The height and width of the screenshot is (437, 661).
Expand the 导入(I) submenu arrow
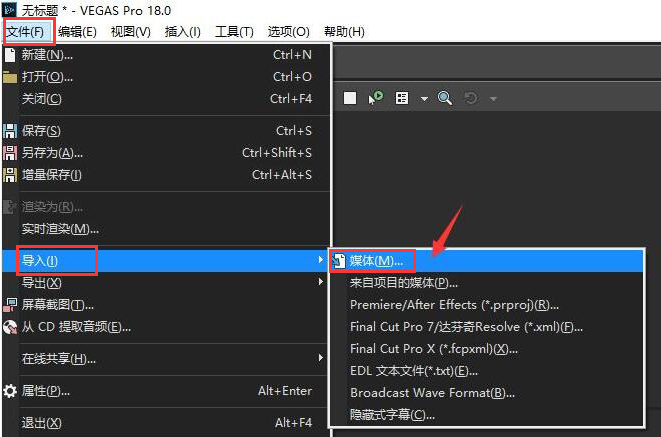pos(321,260)
